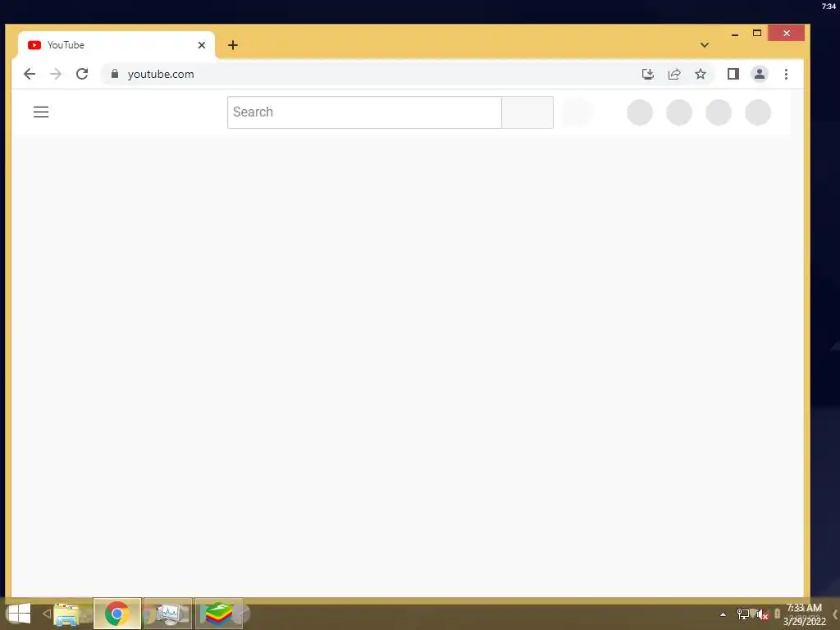840x630 pixels.
Task: Open File Explorer from taskbar
Action: coord(66,614)
